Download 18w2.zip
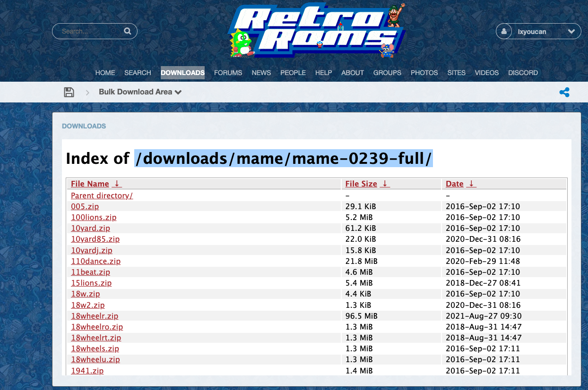The height and width of the screenshot is (390, 588). [88, 305]
